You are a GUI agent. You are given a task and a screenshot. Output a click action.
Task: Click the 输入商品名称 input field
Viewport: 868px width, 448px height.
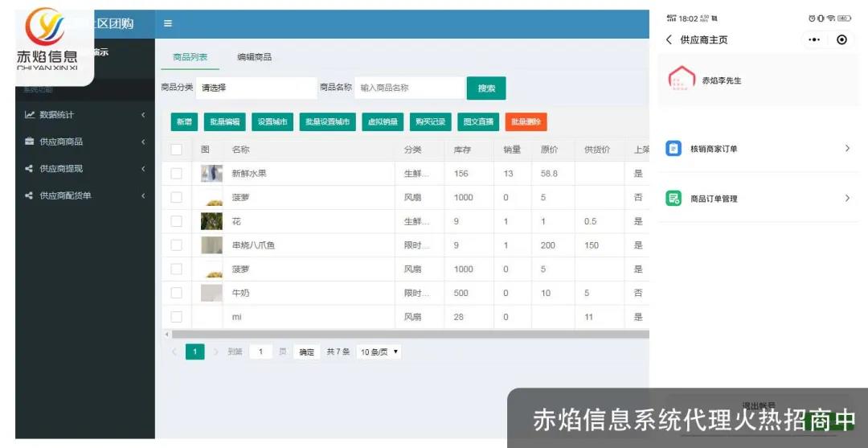[409, 88]
